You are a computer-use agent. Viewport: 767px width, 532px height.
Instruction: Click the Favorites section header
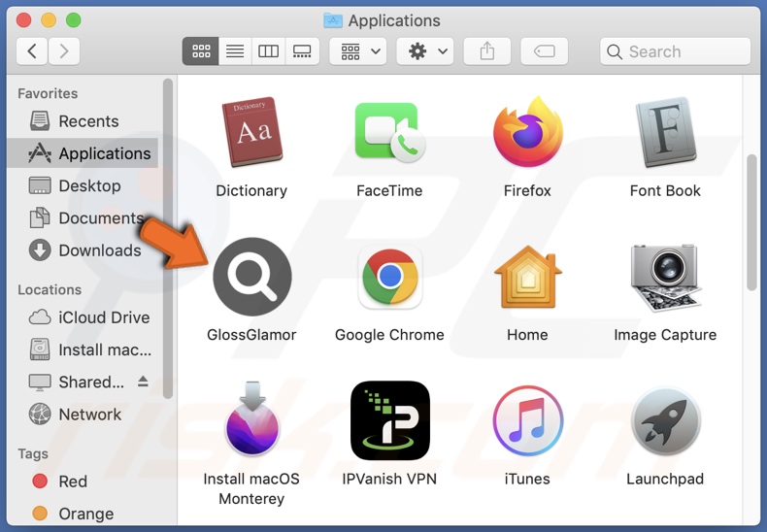click(x=48, y=93)
